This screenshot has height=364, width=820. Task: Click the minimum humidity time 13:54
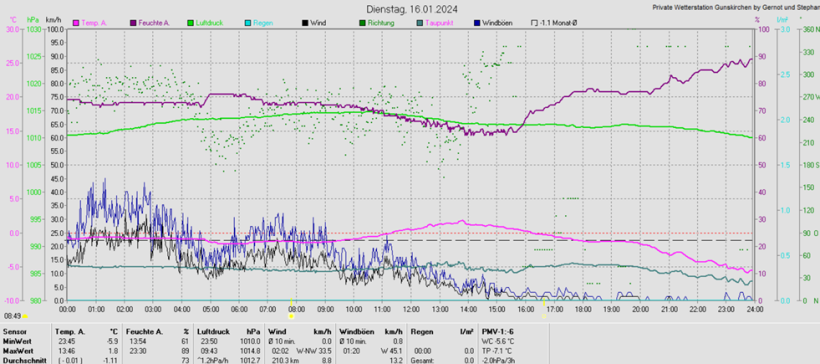point(137,341)
